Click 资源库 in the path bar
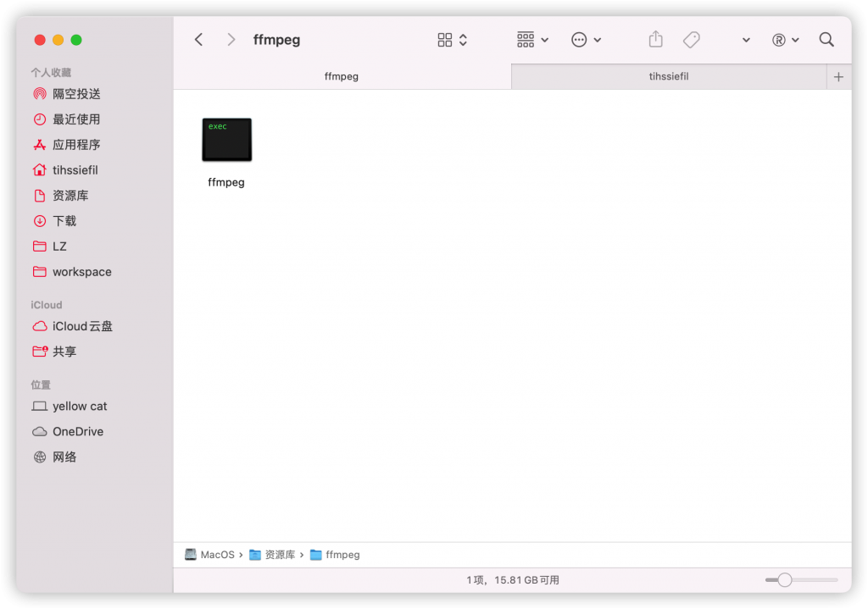Screen dimensions: 868x609 (x=279, y=555)
